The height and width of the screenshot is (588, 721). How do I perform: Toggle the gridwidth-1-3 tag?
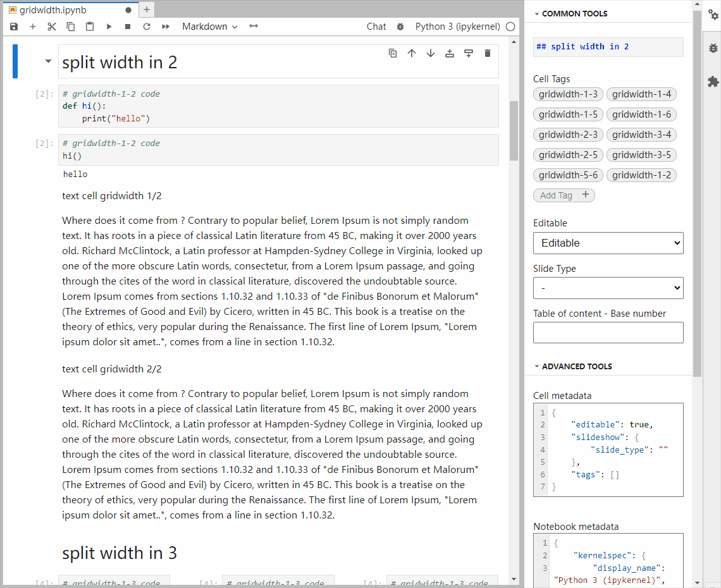point(568,94)
